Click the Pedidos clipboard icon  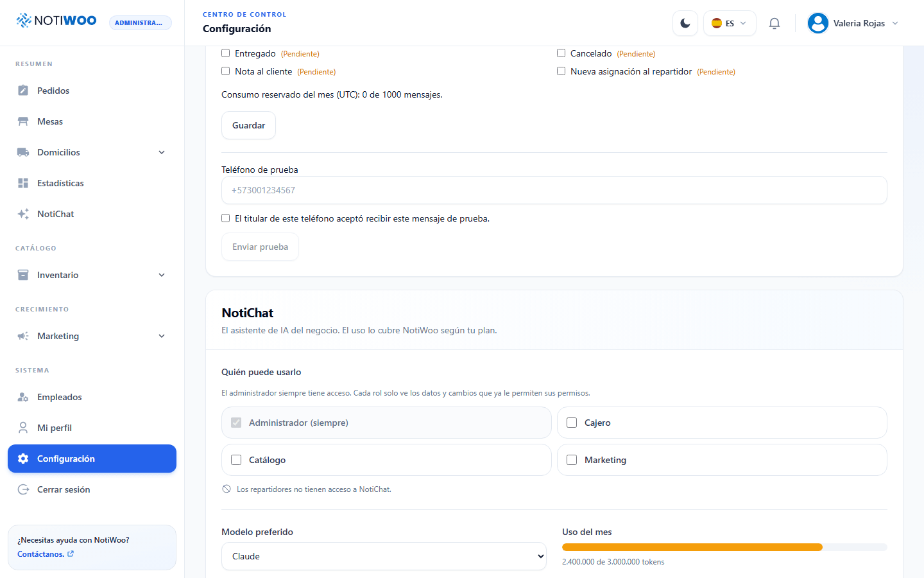tap(23, 91)
